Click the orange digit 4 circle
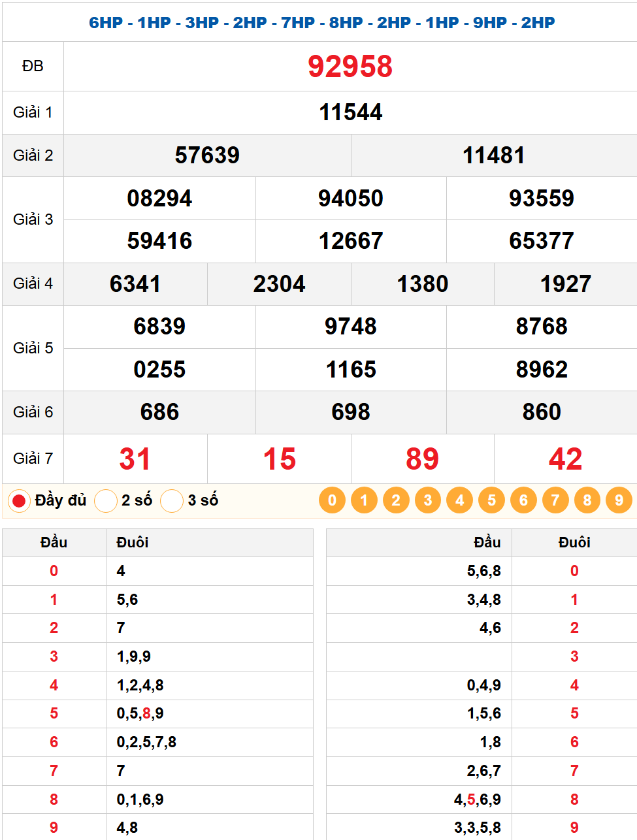Viewport: 637px width, 840px height. pyautogui.click(x=460, y=500)
